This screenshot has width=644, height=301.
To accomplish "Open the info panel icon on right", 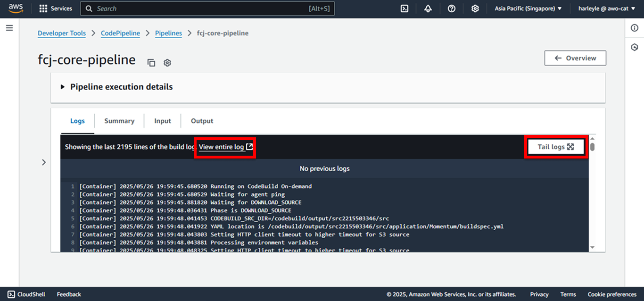I will tap(635, 28).
